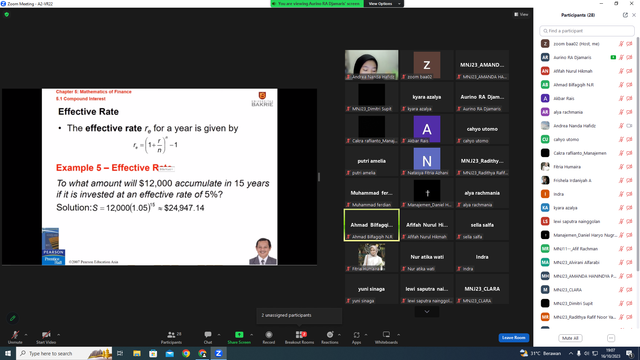The width and height of the screenshot is (640, 360).
Task: Open Google Chrome from taskbar
Action: point(186,353)
